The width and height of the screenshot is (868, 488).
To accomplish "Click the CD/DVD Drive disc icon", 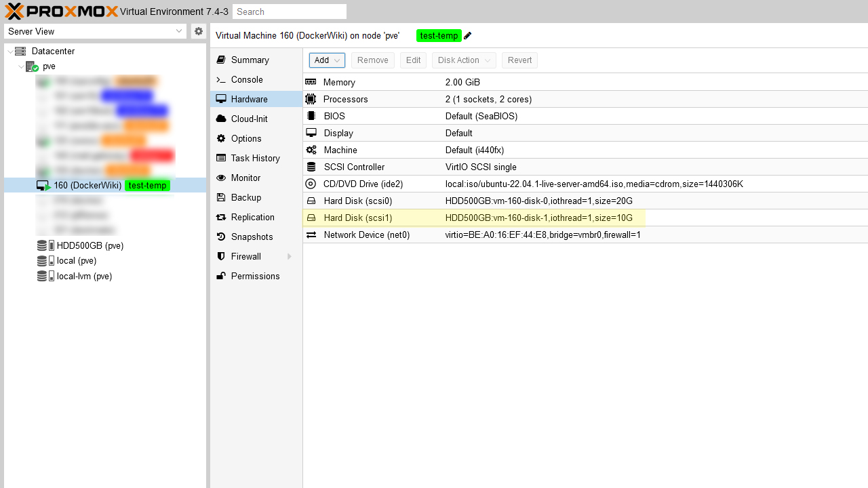I will 311,184.
